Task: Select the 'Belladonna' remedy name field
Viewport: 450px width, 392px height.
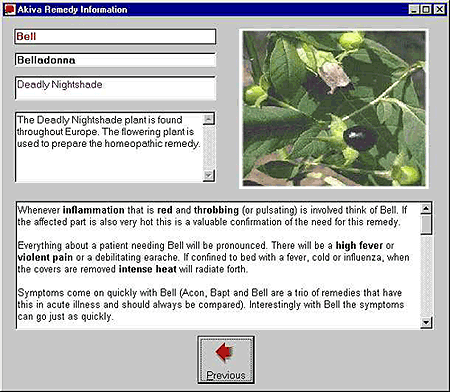Action: click(x=115, y=60)
